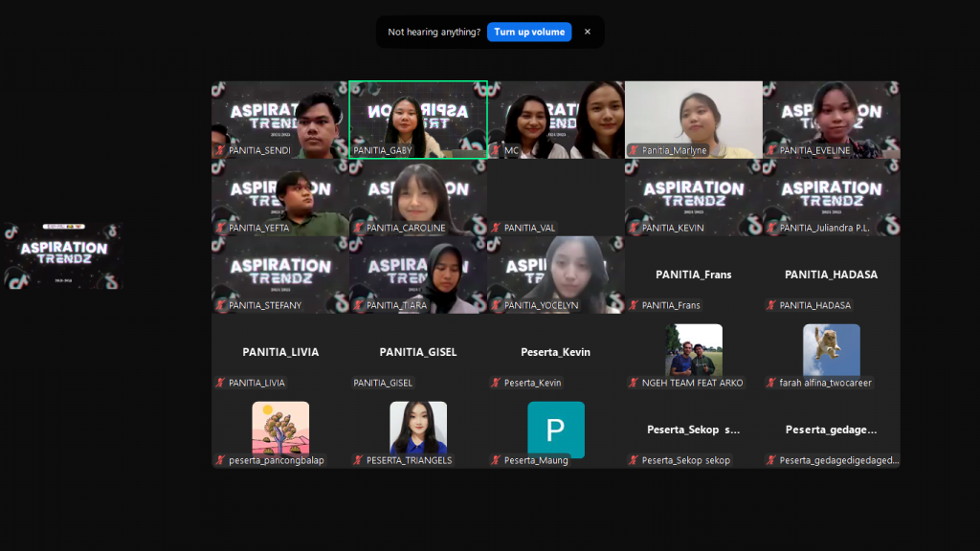
Task: Select Peserta_Kevin participant tile
Action: [x=556, y=352]
